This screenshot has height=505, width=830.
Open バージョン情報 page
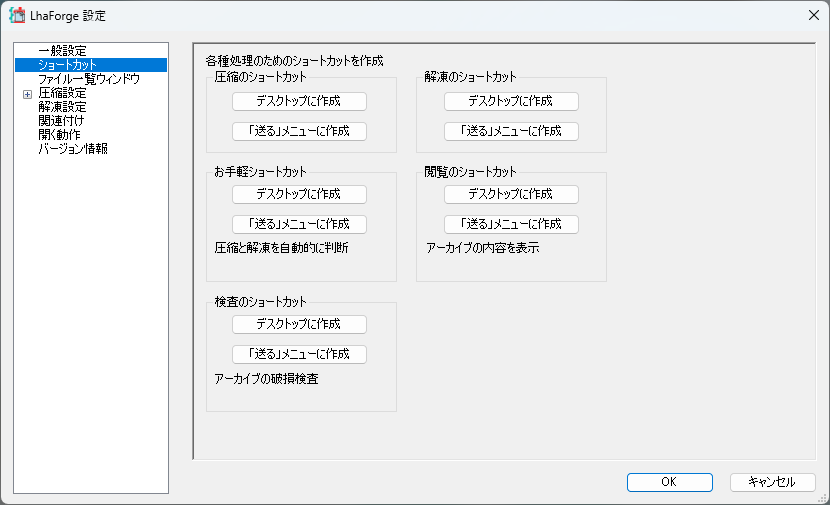tap(73, 148)
